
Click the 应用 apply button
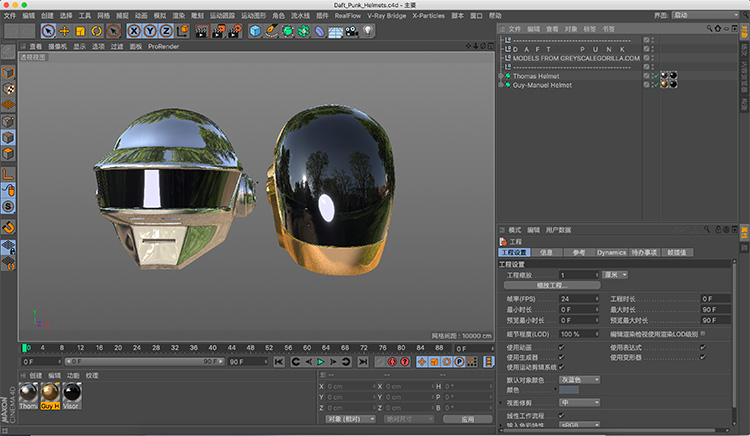467,419
